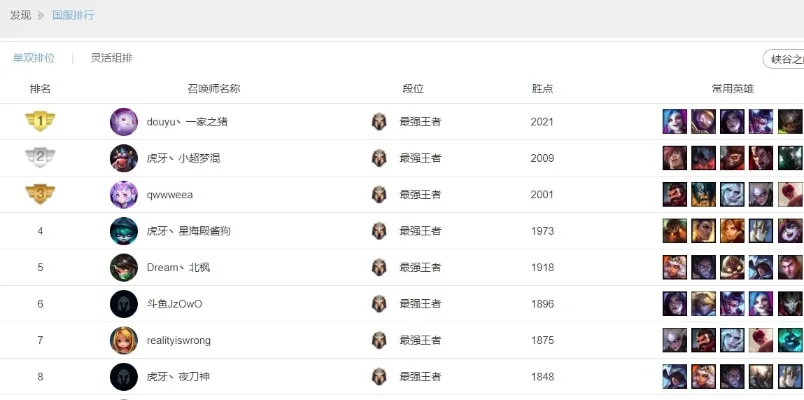Select third champion icon in douyu丶一家之猪 row

click(x=732, y=122)
